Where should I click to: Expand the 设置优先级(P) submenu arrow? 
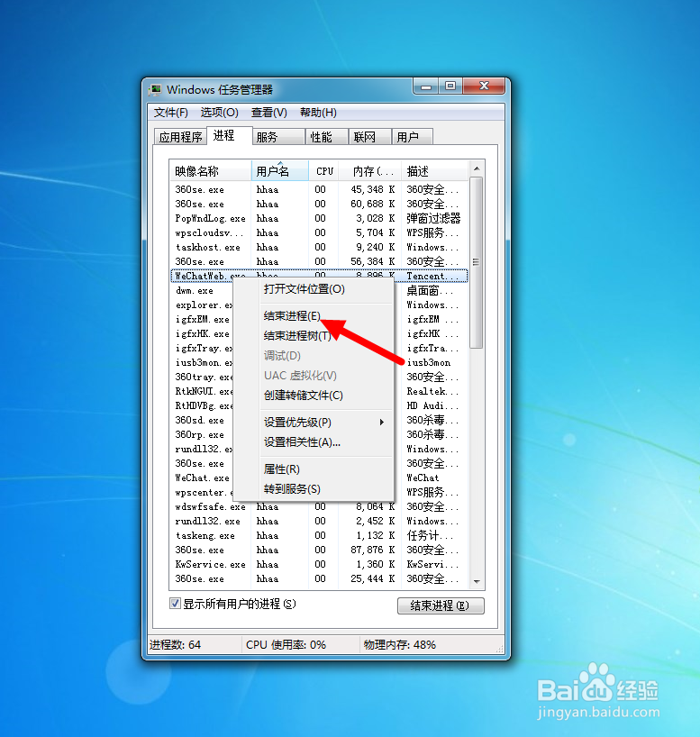coord(382,422)
